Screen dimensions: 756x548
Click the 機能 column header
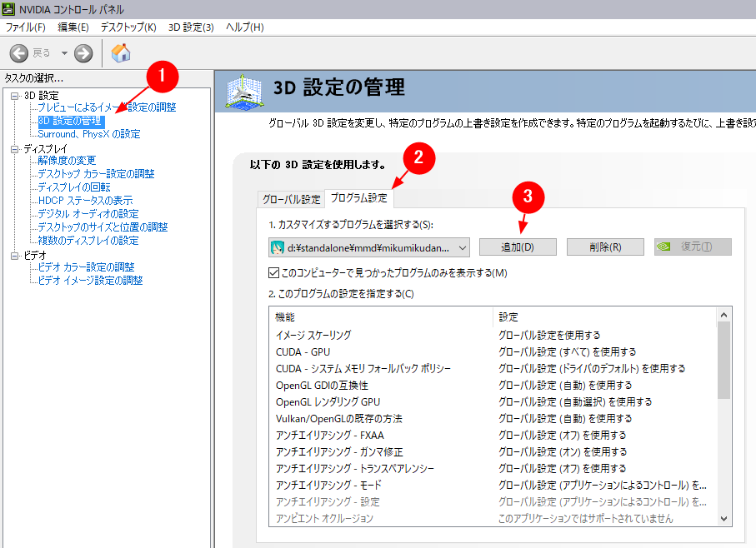382,316
